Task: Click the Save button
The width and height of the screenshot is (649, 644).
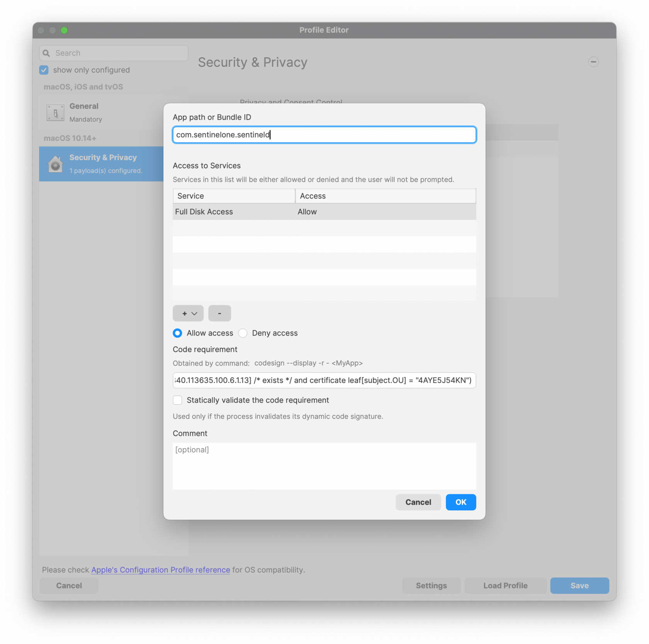Action: coord(579,585)
